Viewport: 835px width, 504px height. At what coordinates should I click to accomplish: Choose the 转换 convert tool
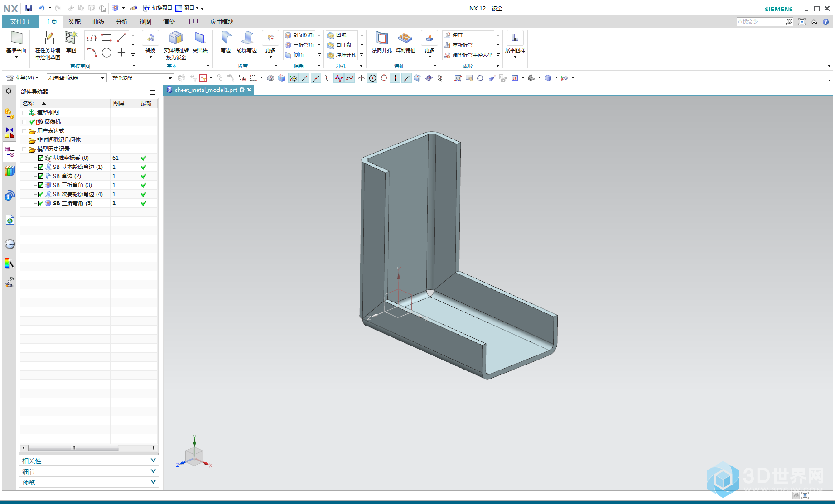pyautogui.click(x=150, y=42)
